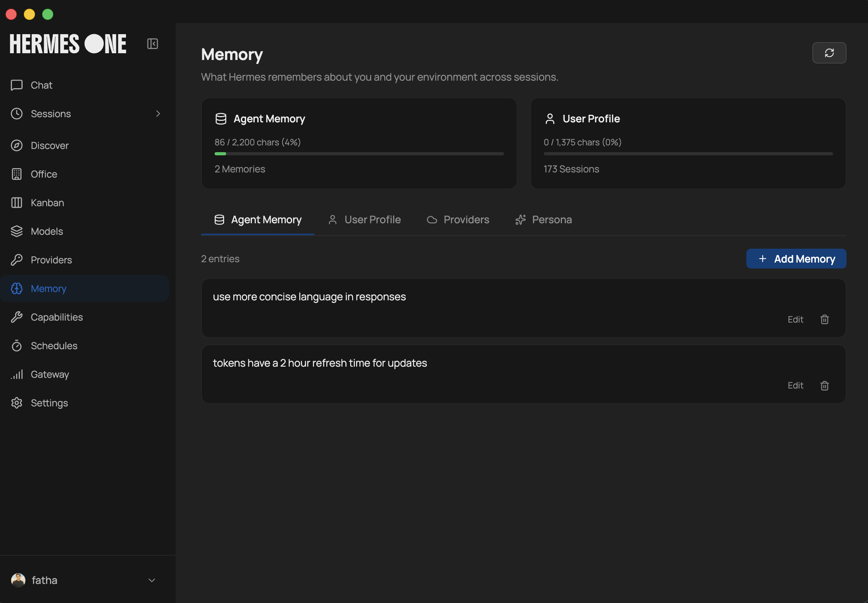
Task: Open Capabilities in the sidebar
Action: click(x=85, y=317)
